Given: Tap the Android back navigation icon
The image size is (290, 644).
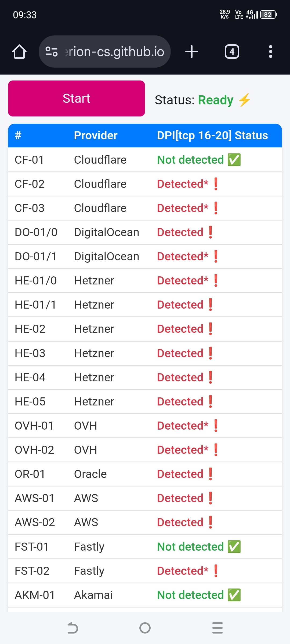Looking at the screenshot, I should (73, 628).
